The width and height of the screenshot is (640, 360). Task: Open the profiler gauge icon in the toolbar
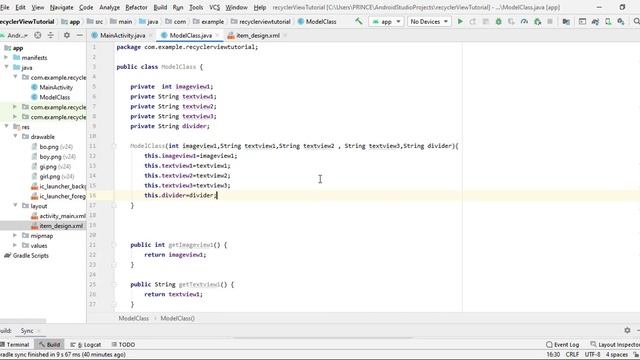pyautogui.click(x=524, y=21)
